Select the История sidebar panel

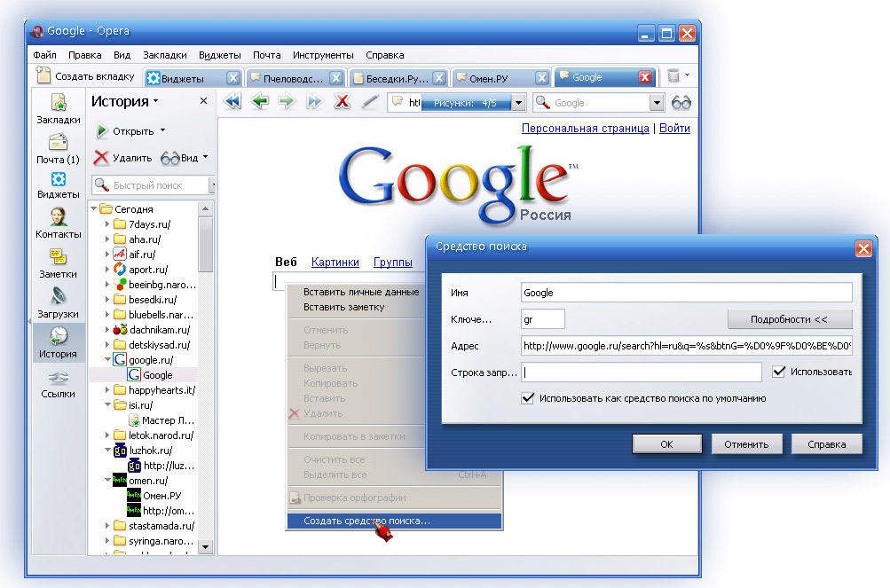tap(58, 343)
